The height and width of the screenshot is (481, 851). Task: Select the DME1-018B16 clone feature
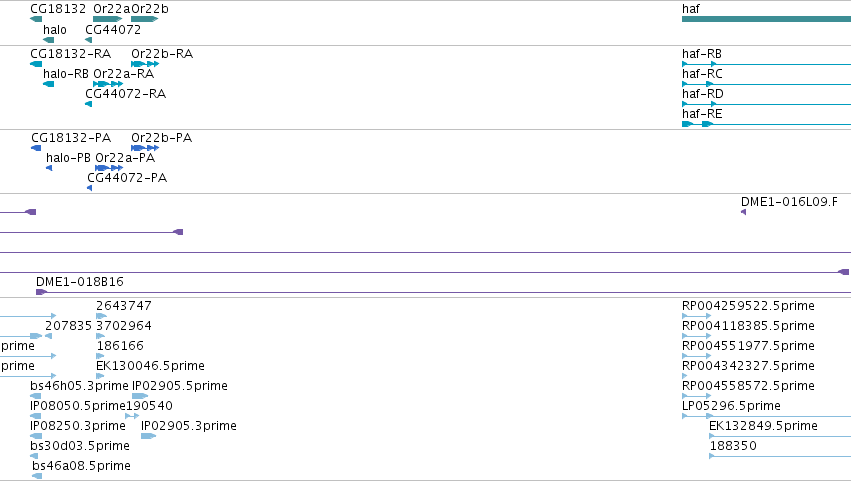[443, 292]
